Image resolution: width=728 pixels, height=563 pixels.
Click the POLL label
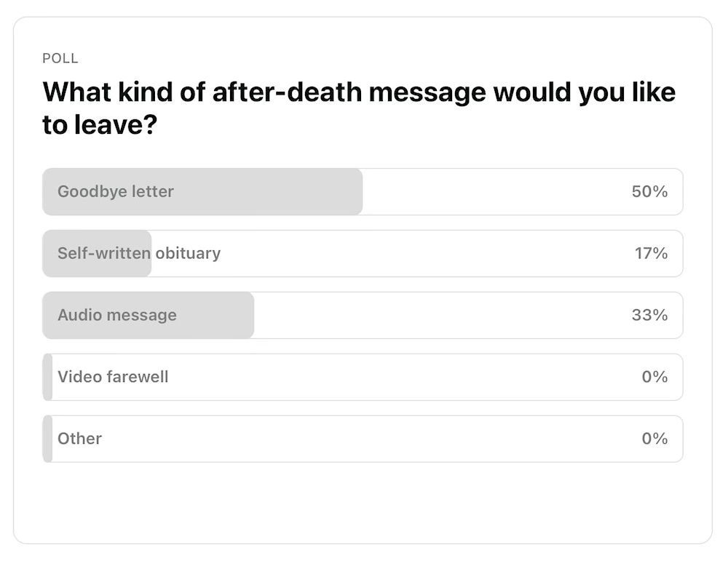point(60,58)
